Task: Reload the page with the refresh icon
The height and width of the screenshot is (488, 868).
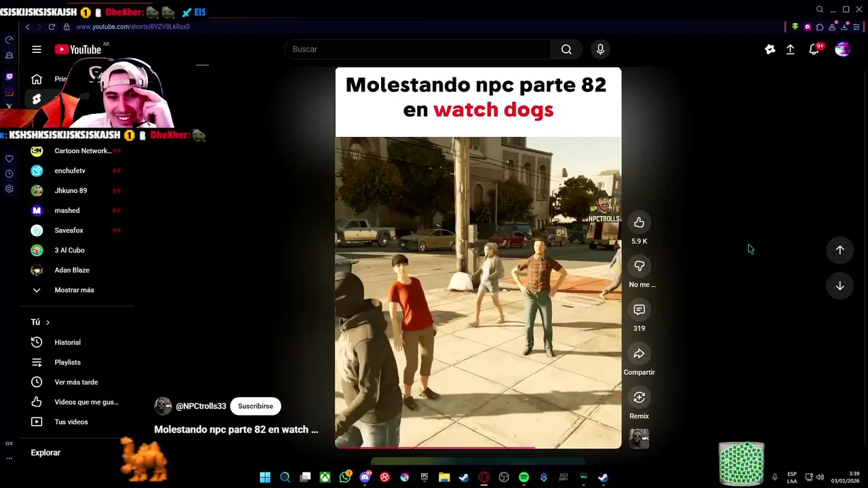Action: click(x=51, y=26)
